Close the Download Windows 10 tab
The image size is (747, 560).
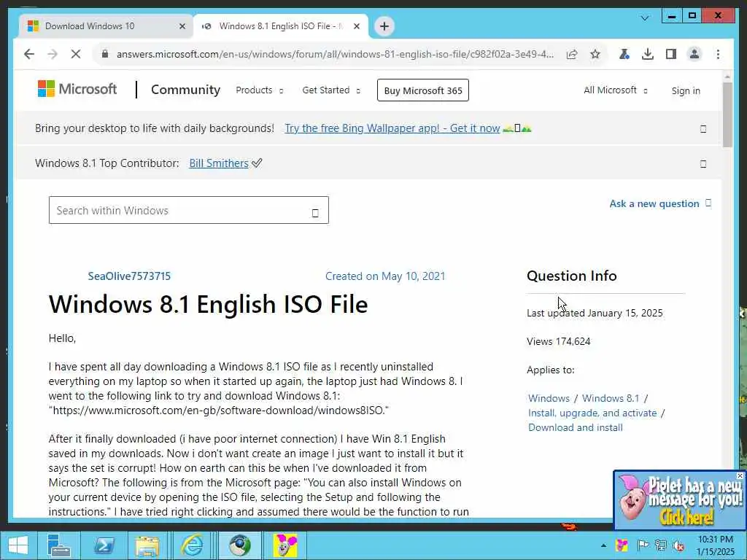click(x=182, y=26)
